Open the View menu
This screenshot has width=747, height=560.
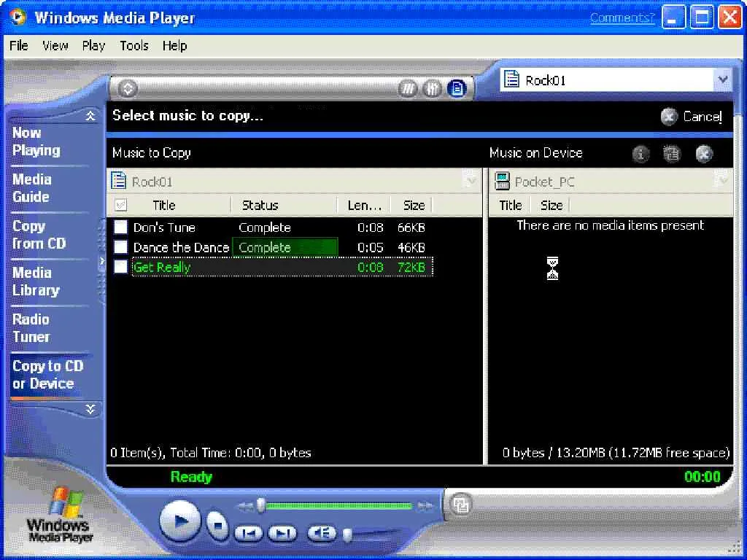(55, 46)
